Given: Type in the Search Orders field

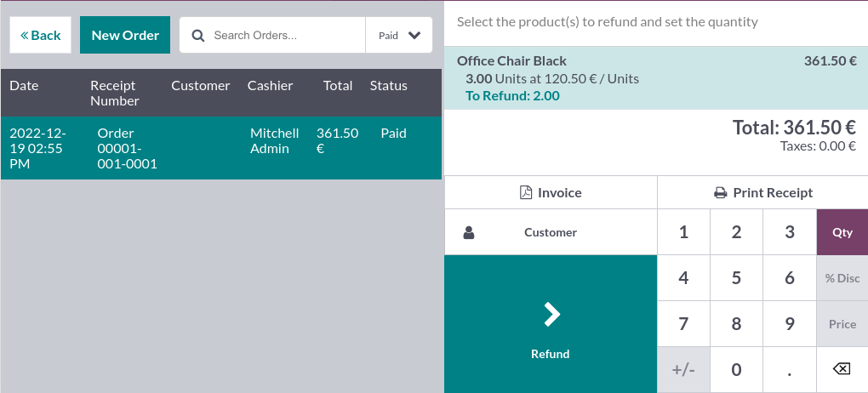Looking at the screenshot, I should pyautogui.click(x=285, y=36).
